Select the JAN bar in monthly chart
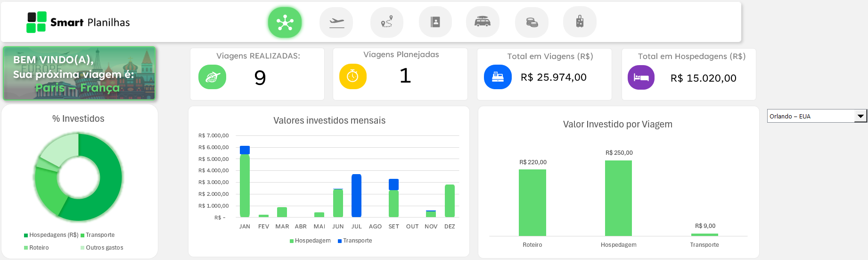Screen dimensions: 868x260 pyautogui.click(x=245, y=182)
